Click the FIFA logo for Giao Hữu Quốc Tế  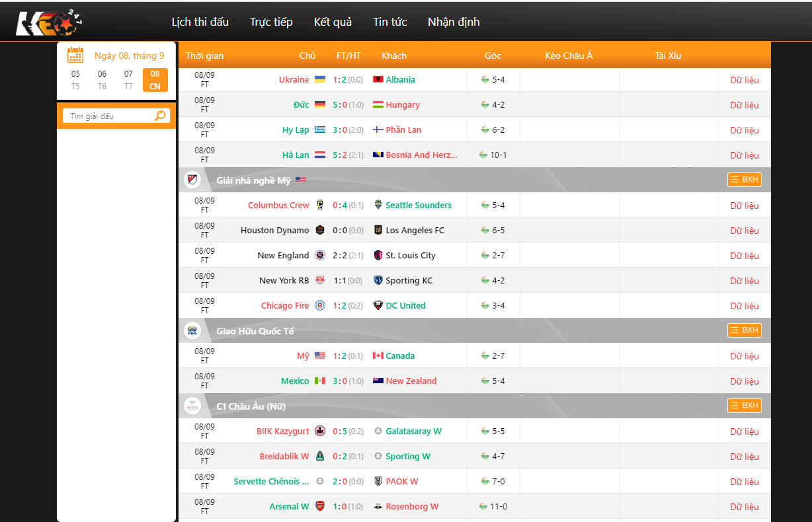[x=192, y=330]
